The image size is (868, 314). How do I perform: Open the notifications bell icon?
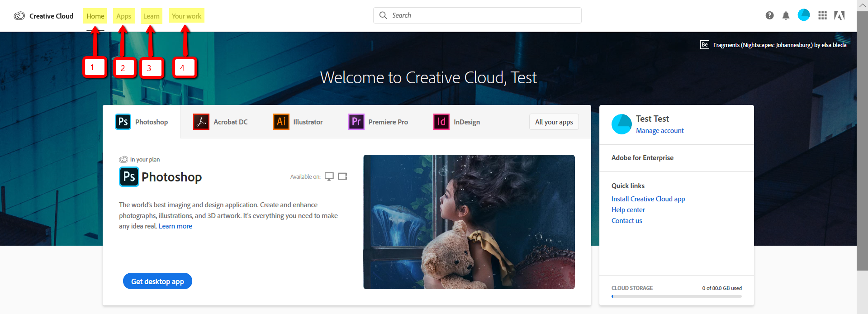click(x=786, y=15)
